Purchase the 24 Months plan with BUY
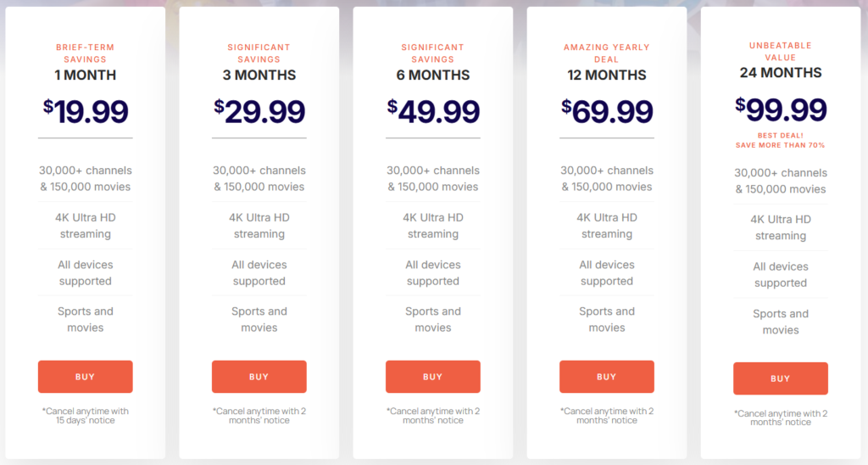This screenshot has width=868, height=465. [x=780, y=378]
